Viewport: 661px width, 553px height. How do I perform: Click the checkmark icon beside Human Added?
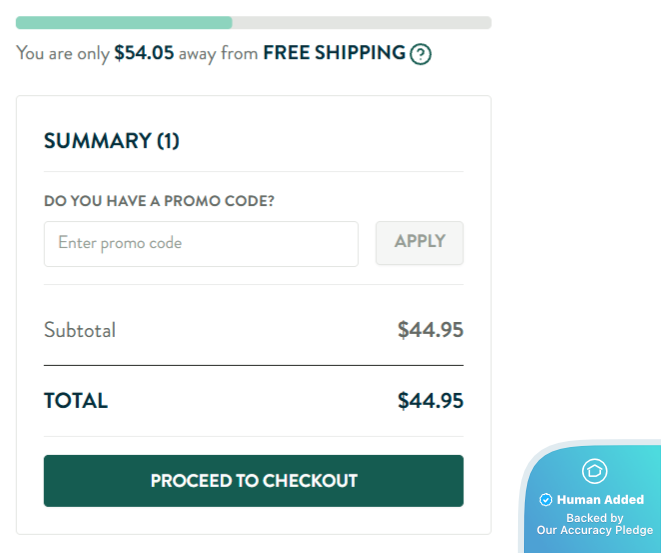pos(546,500)
